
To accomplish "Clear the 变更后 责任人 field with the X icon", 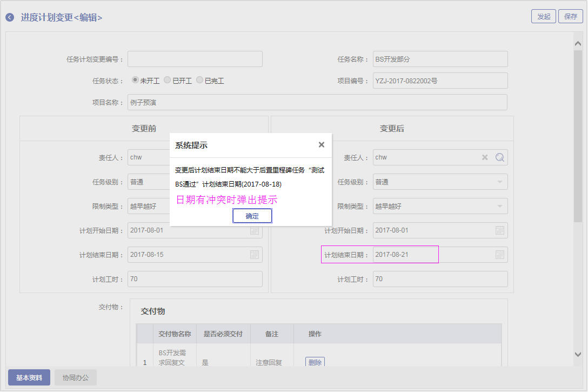I will [x=485, y=157].
